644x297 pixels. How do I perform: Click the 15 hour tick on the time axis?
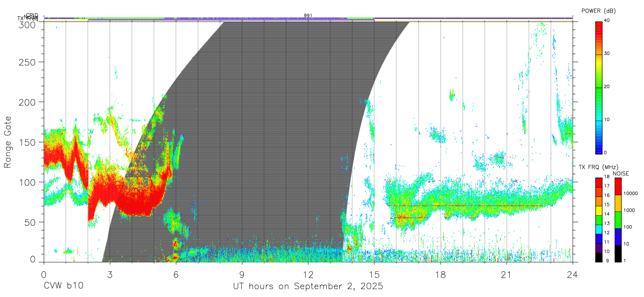pyautogui.click(x=374, y=274)
